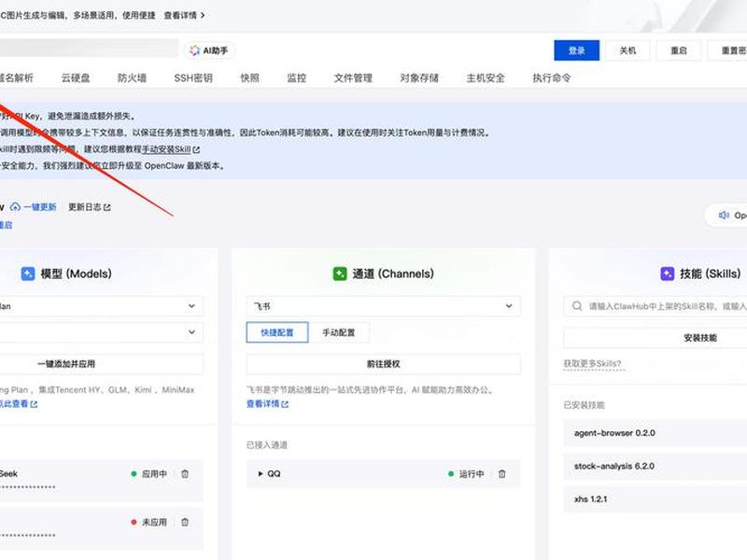Viewport: 747px width, 560px height.
Task: Click the 关机 shutdown button
Action: [627, 50]
